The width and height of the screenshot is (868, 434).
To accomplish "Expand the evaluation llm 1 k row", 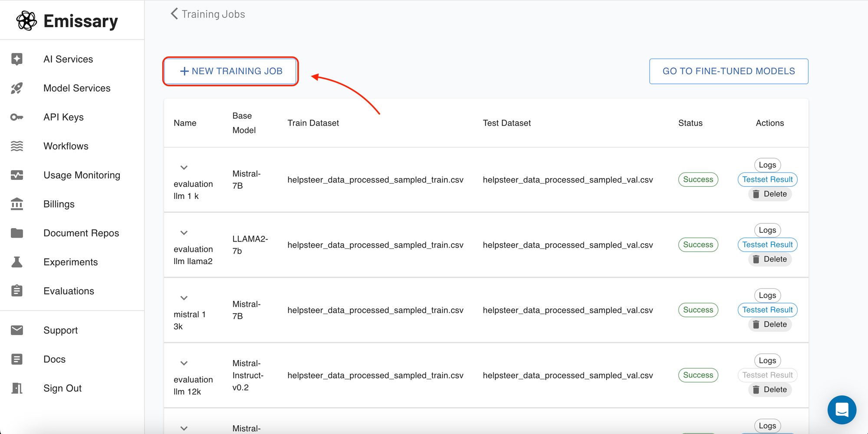I will (184, 168).
